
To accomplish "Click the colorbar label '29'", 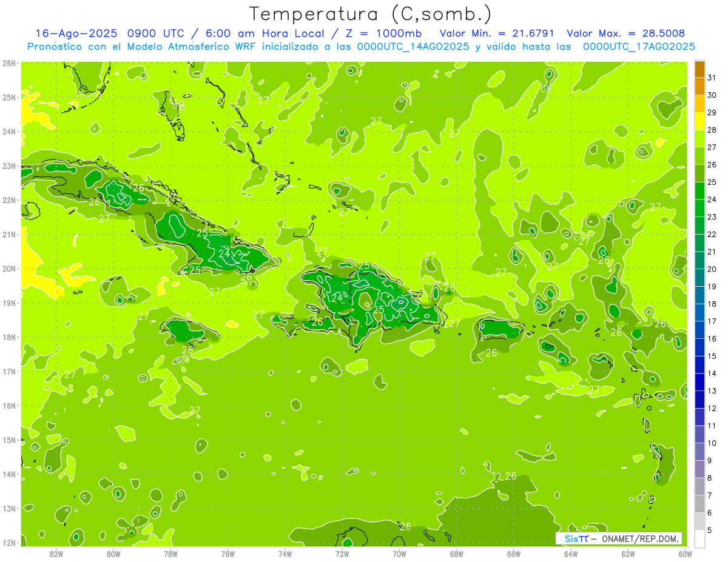I will [712, 112].
